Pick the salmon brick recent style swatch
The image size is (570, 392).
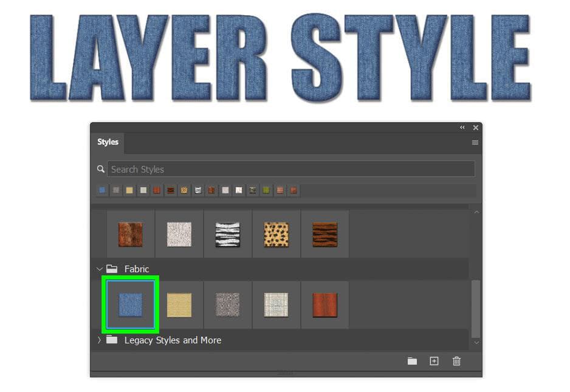(x=280, y=190)
